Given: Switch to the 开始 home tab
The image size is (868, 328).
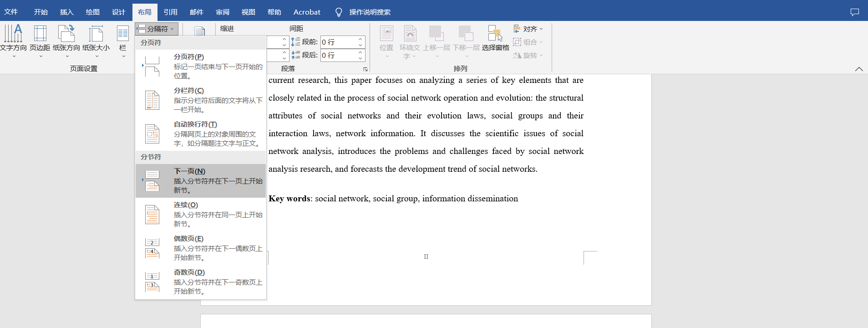Looking at the screenshot, I should point(41,12).
